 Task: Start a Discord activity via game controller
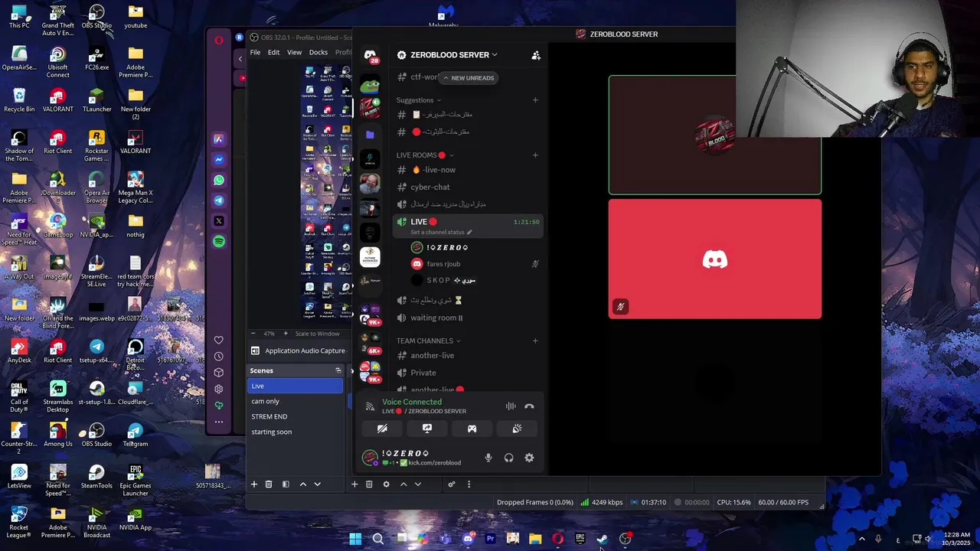tap(472, 429)
